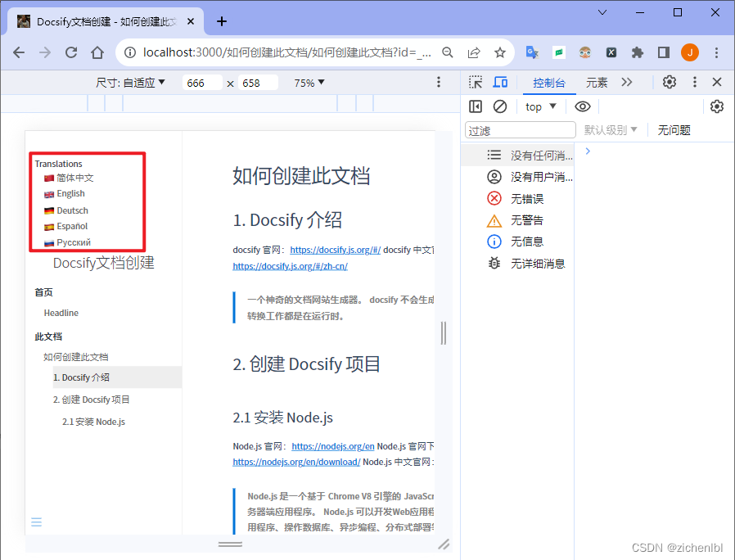Activate the inspect element picker
735x560 pixels.
[x=476, y=83]
